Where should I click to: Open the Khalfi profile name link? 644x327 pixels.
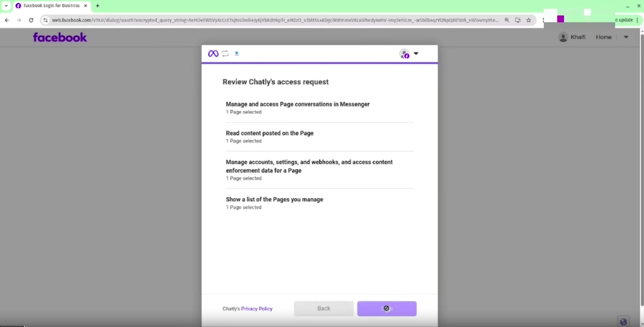[x=578, y=37]
